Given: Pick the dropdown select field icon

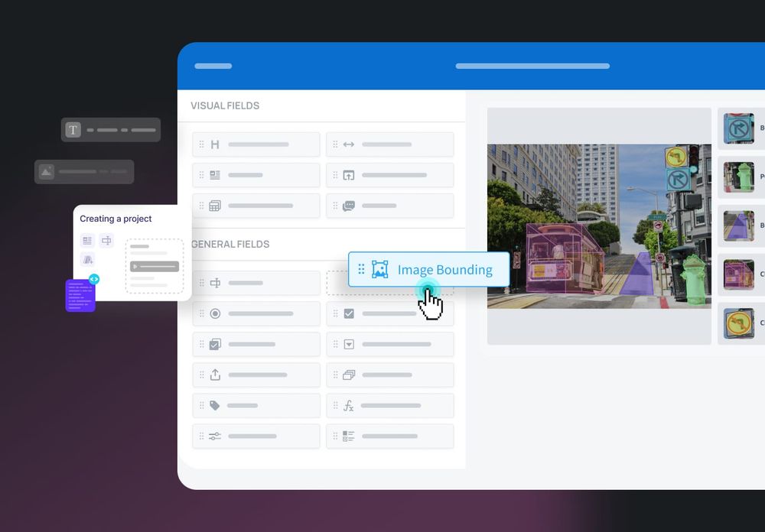Looking at the screenshot, I should 349,344.
